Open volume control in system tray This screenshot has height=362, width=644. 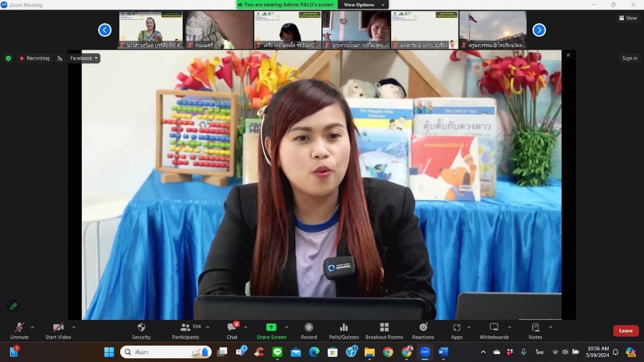(565, 352)
